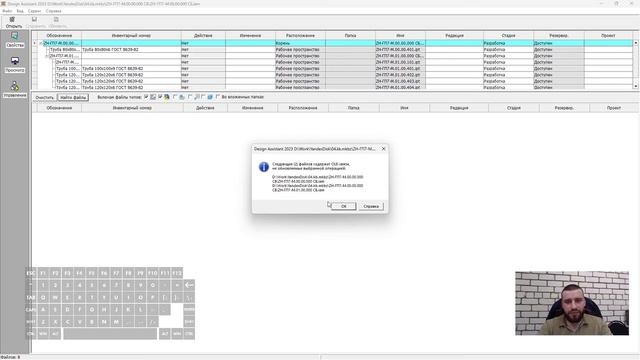
Task: Click the yellow assembly file-type icon
Action: click(x=167, y=97)
